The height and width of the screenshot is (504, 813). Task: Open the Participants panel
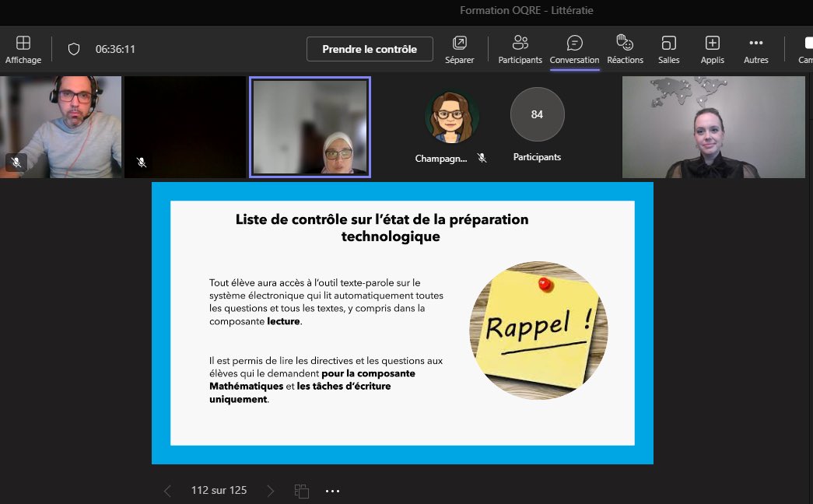(520, 49)
